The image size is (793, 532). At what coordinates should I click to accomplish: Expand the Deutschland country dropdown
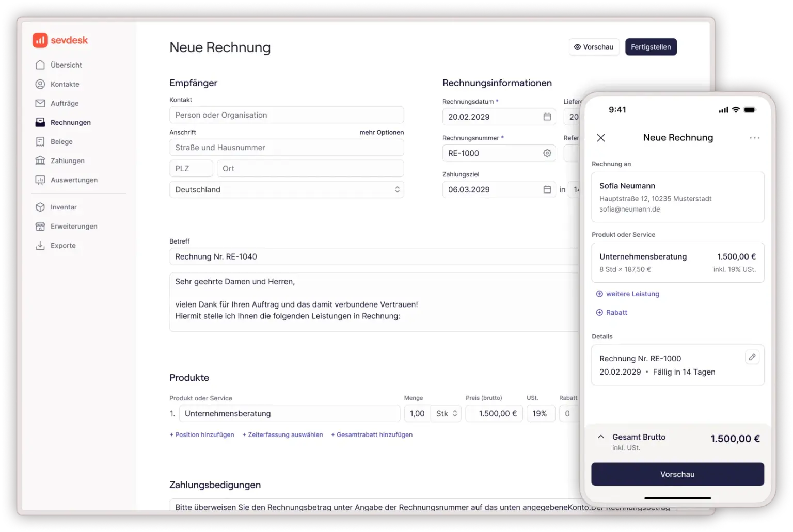click(x=396, y=189)
